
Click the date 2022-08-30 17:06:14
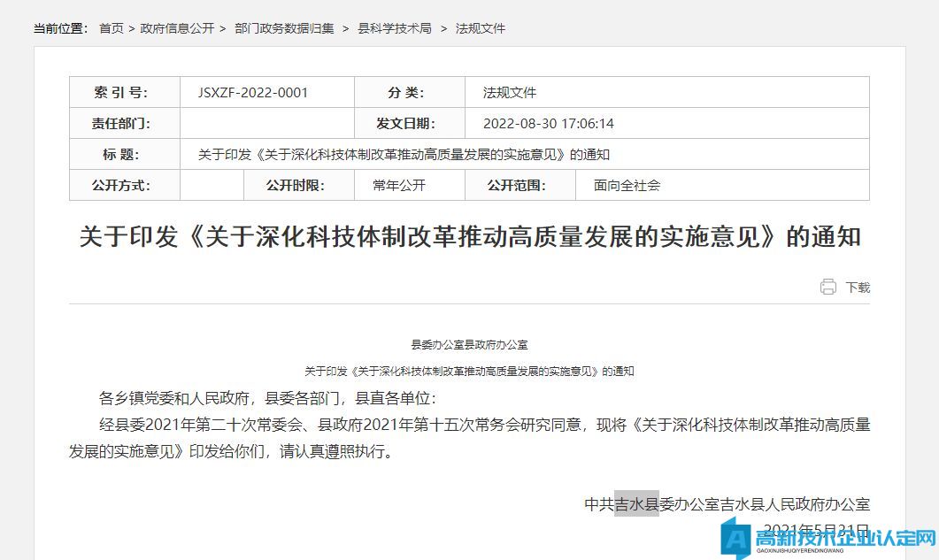(548, 124)
